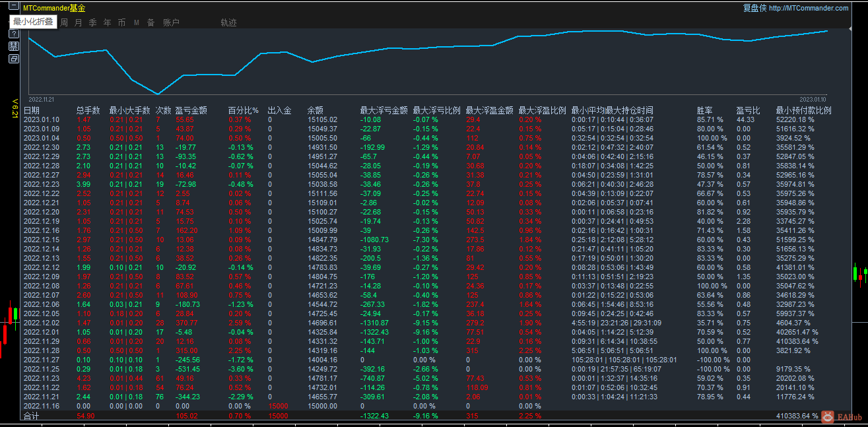Click the profit ratio 44.33
Viewport: 868px width, 427px height.
(x=745, y=119)
